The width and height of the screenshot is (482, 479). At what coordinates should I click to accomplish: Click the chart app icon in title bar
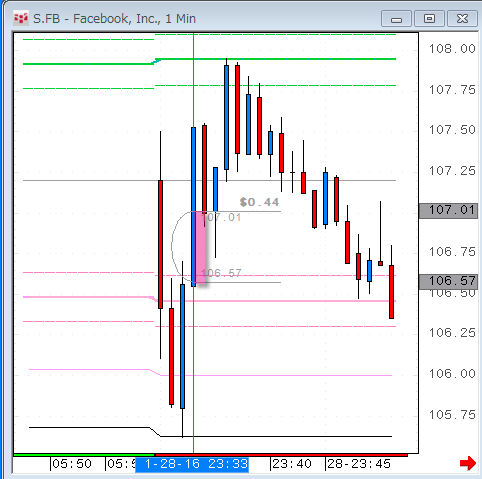[x=20, y=18]
